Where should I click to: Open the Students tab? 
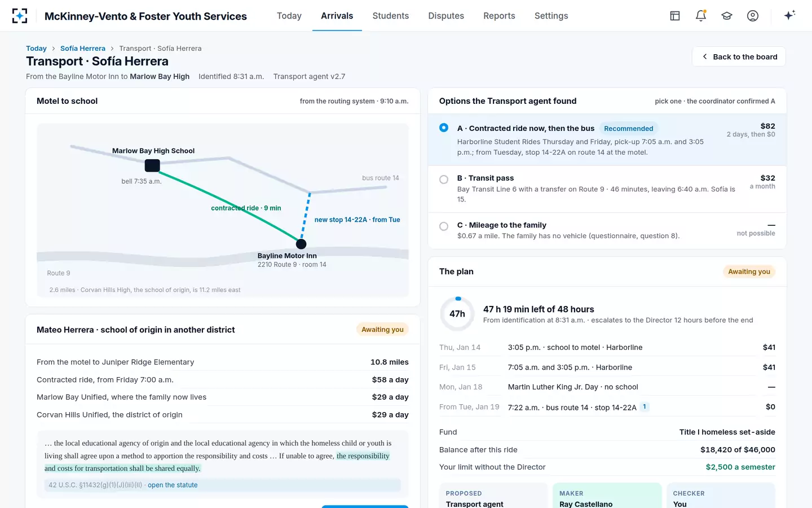391,16
